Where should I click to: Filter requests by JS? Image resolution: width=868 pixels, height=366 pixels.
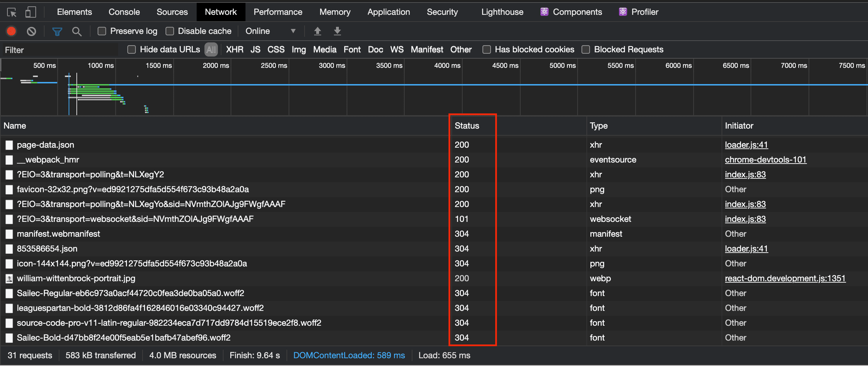tap(255, 49)
